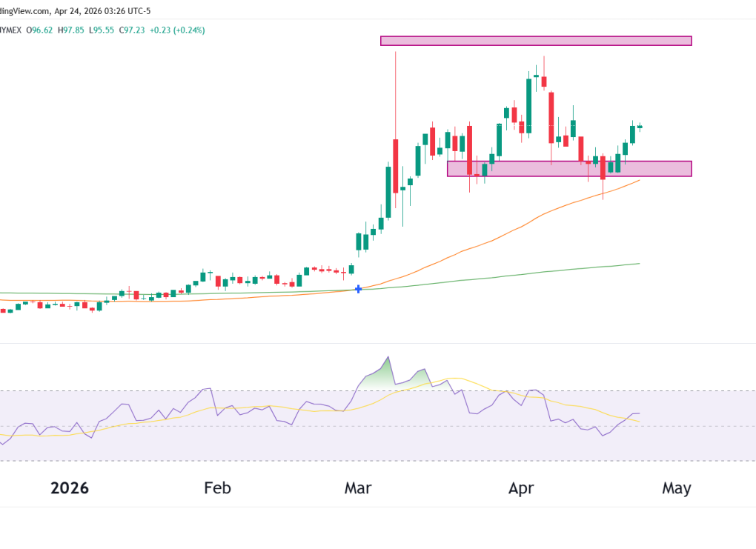Click the large green candle before April peak

(x=529, y=104)
